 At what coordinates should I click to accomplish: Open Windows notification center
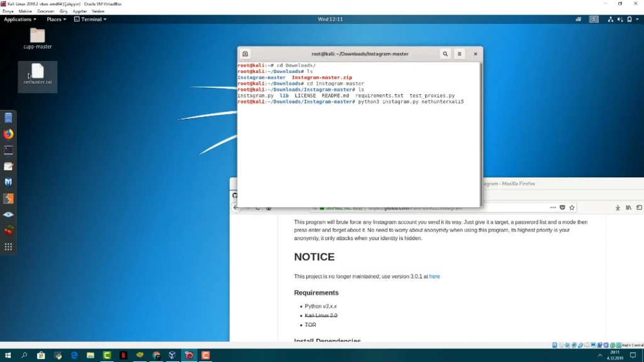coord(633,356)
